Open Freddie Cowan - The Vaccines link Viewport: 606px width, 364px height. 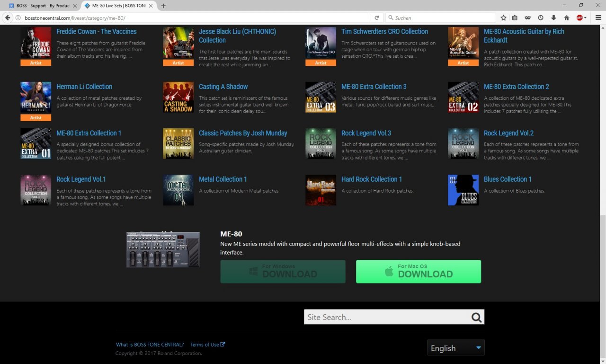coord(97,32)
